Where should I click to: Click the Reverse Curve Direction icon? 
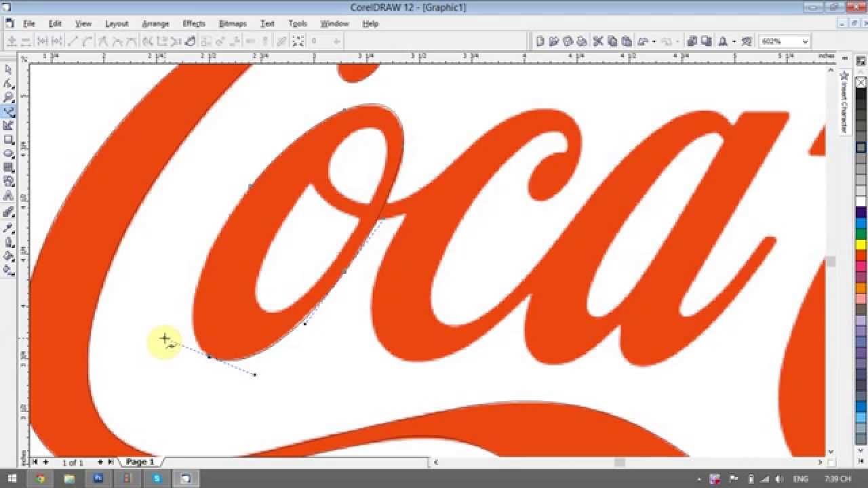click(x=147, y=41)
